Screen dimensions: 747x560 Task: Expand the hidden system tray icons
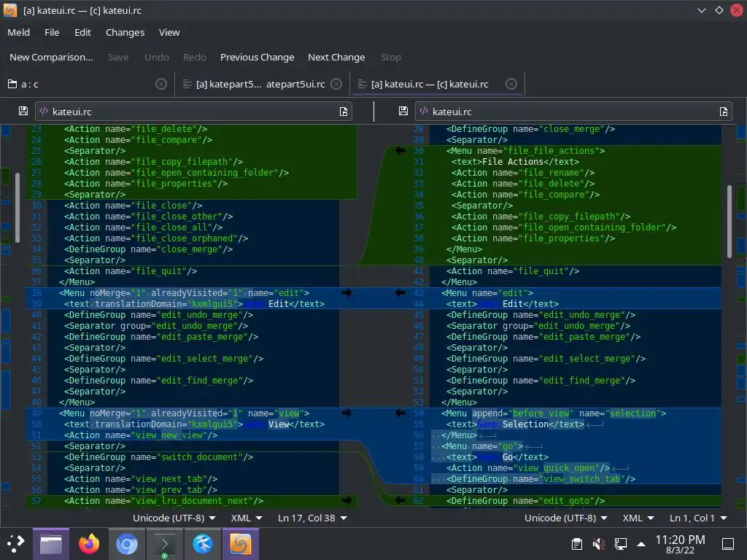point(641,544)
